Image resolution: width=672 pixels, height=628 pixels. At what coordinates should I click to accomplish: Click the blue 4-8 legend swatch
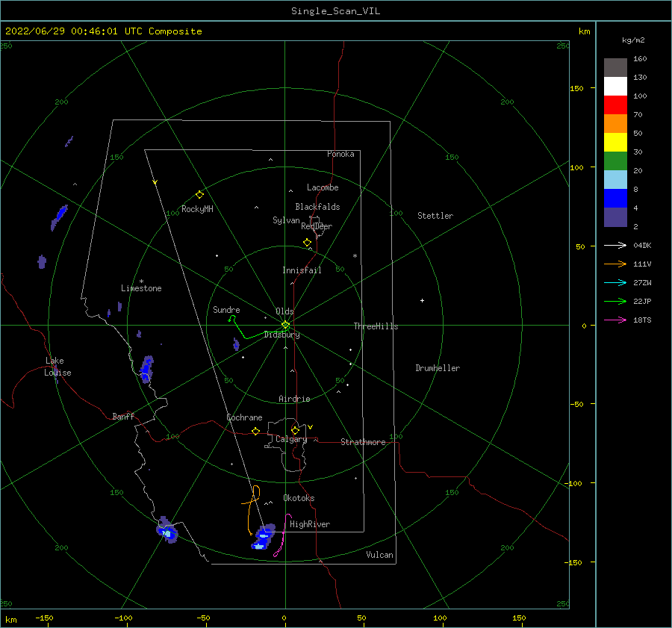(615, 198)
